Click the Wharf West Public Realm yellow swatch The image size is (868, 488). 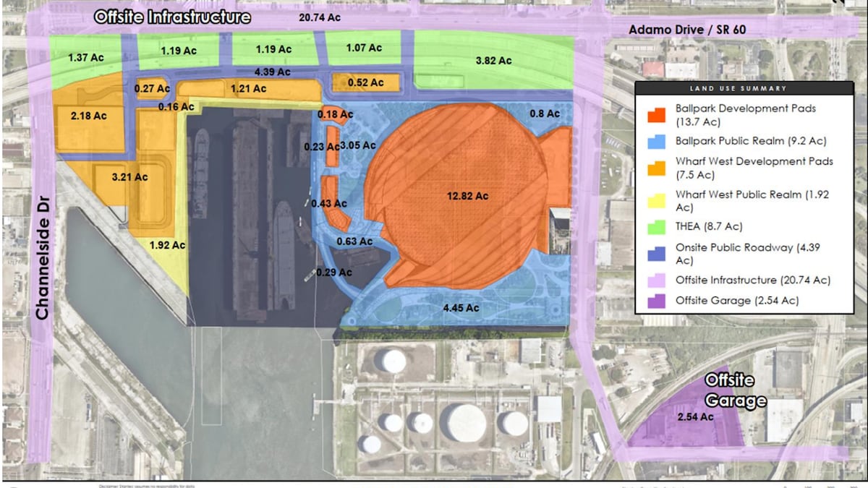pyautogui.click(x=657, y=201)
